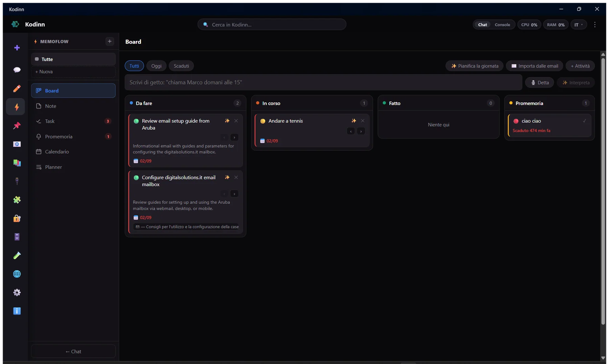Screen dimensions: 609x364
Task: Open the red pushpin icon in left rail
Action: point(17,126)
